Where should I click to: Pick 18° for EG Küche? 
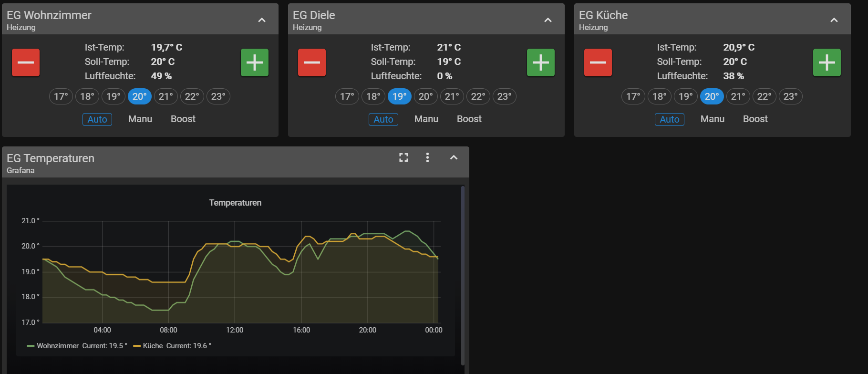click(x=660, y=96)
